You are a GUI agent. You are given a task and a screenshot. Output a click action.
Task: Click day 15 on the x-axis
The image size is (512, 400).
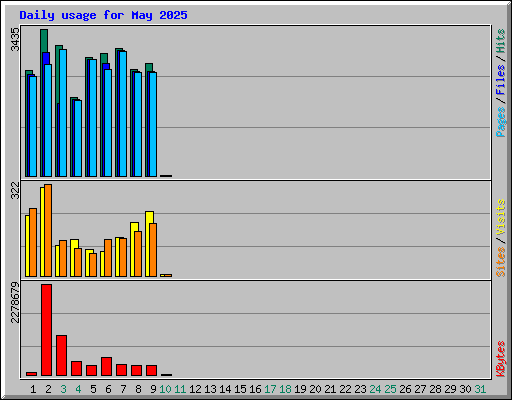[x=240, y=389]
